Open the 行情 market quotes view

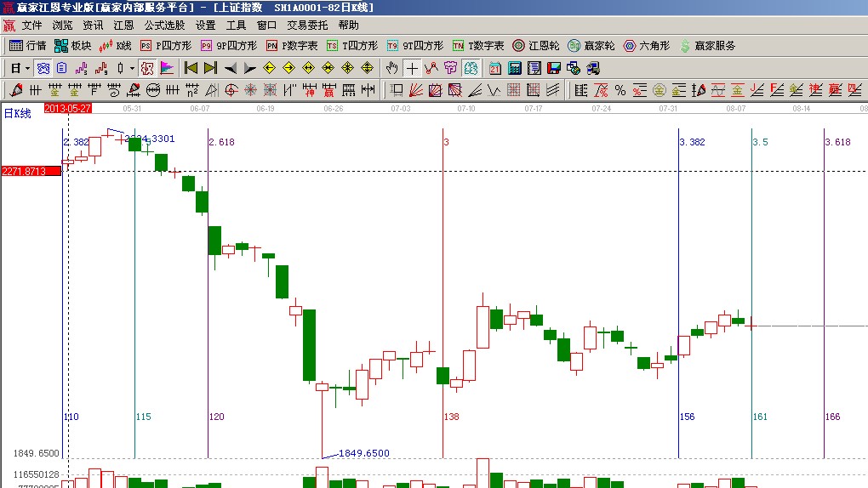(x=27, y=46)
